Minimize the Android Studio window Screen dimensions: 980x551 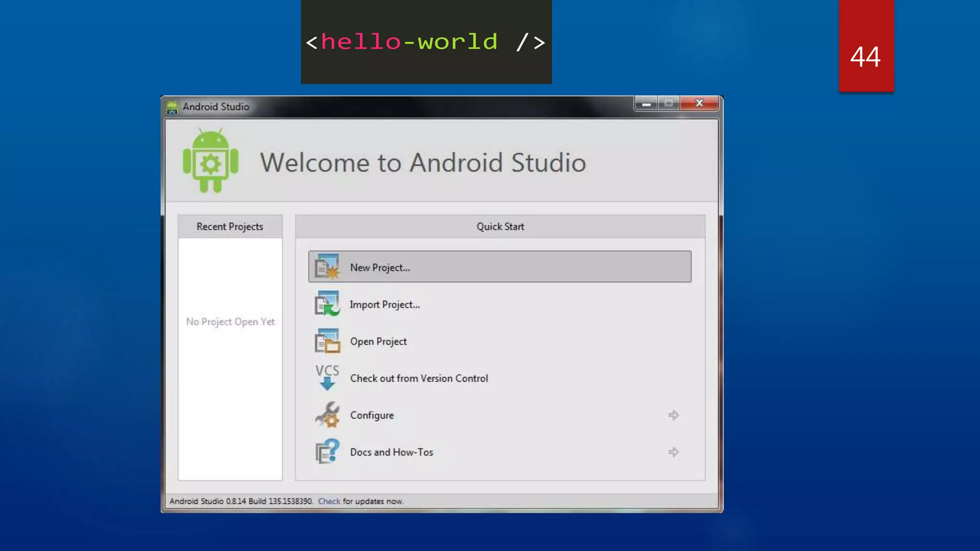pos(646,103)
